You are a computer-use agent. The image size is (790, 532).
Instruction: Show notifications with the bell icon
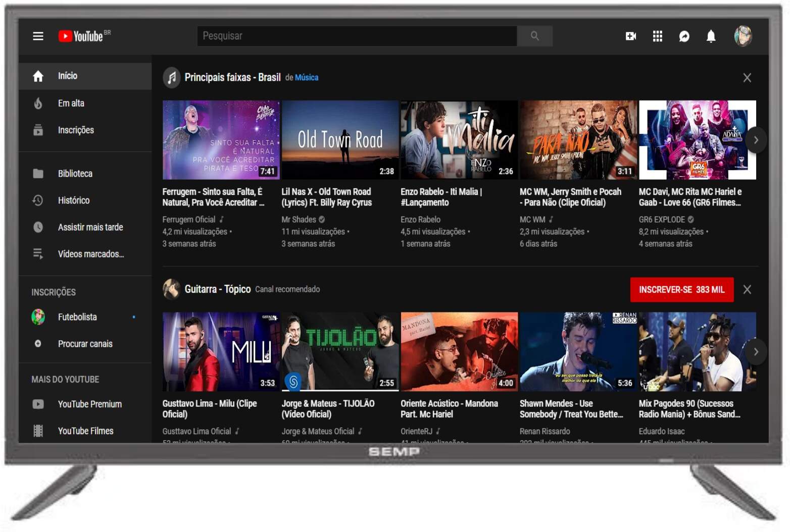click(x=711, y=36)
